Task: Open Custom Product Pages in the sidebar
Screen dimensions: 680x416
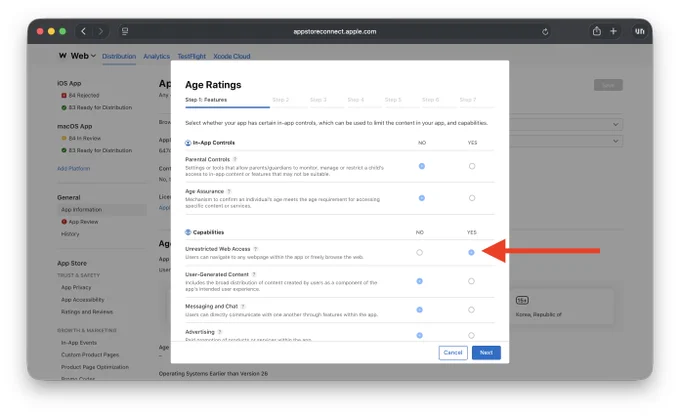Action: tap(90, 355)
